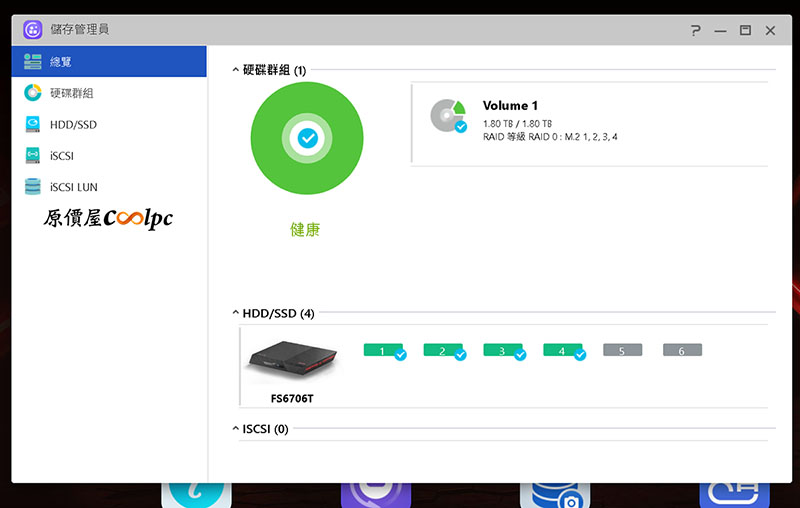Click the green healthy status circle
The width and height of the screenshot is (800, 508).
[x=307, y=138]
